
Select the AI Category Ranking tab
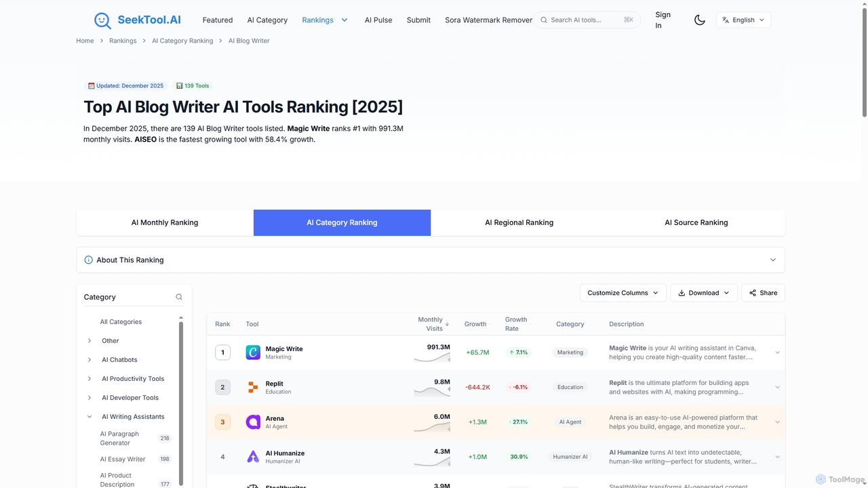coord(342,222)
